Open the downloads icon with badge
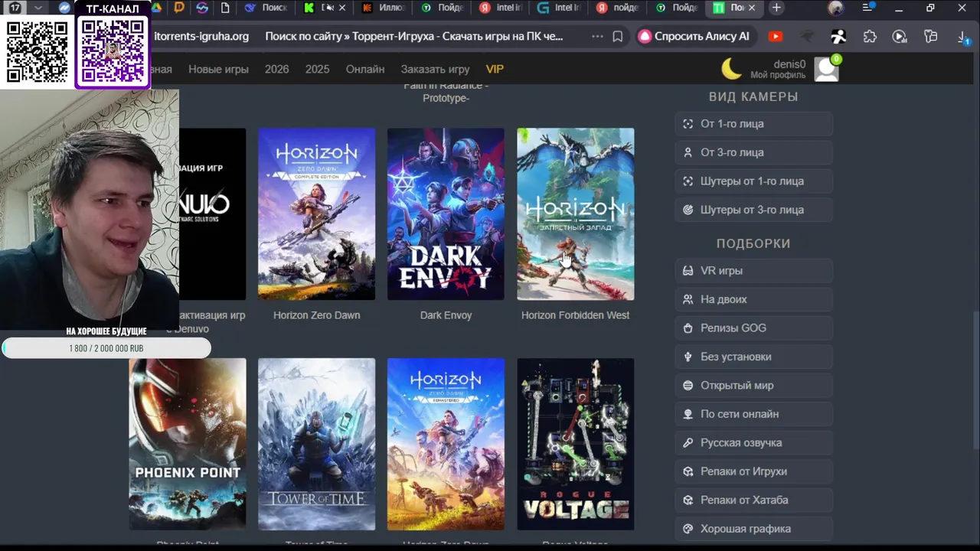 coord(963,36)
